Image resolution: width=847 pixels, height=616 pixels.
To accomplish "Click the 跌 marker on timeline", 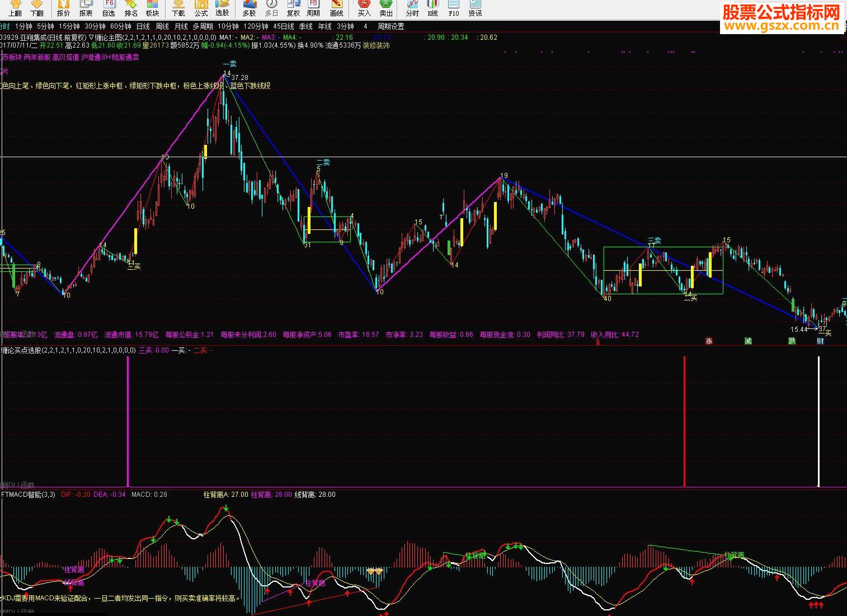I will [x=792, y=341].
